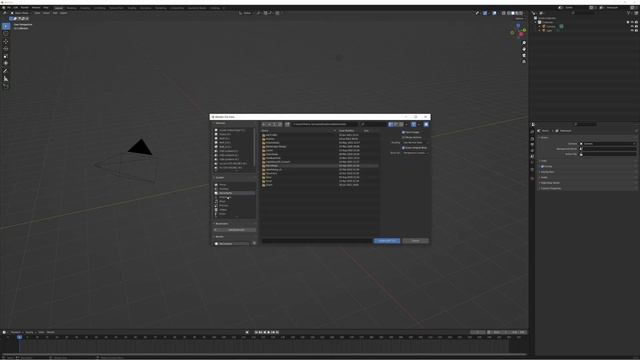Select the Rotate tool in the left toolbar
Screen dimensions: 640x360
[x=6, y=49]
